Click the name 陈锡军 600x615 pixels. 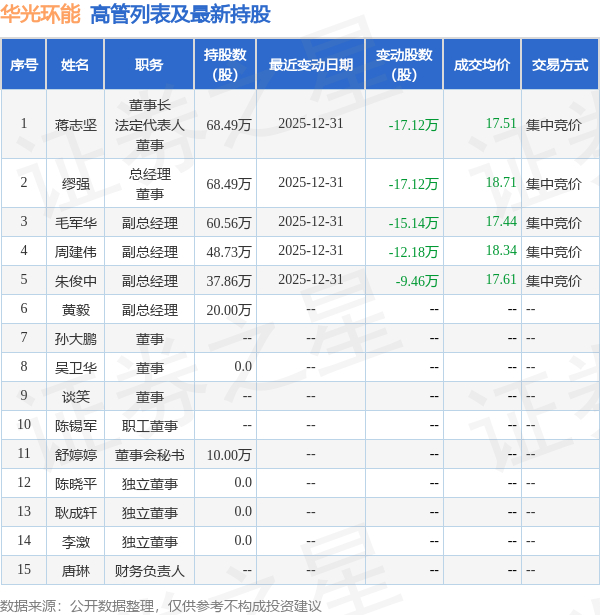click(x=76, y=426)
